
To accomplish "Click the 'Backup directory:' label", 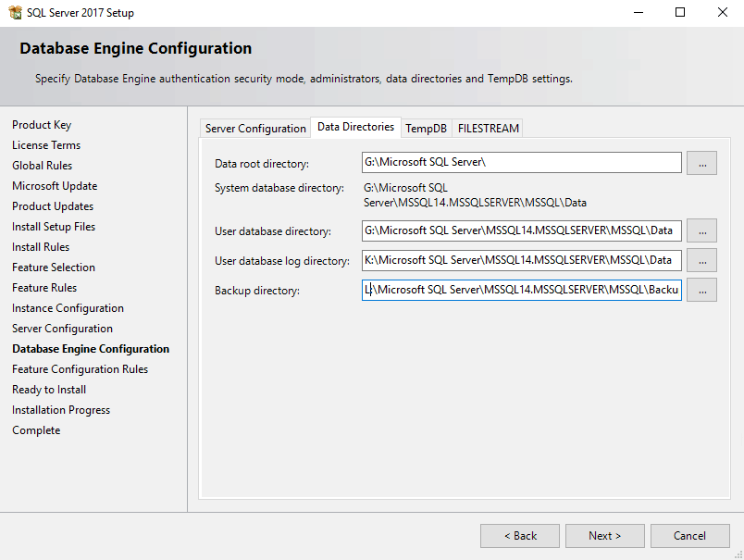I will 257,291.
